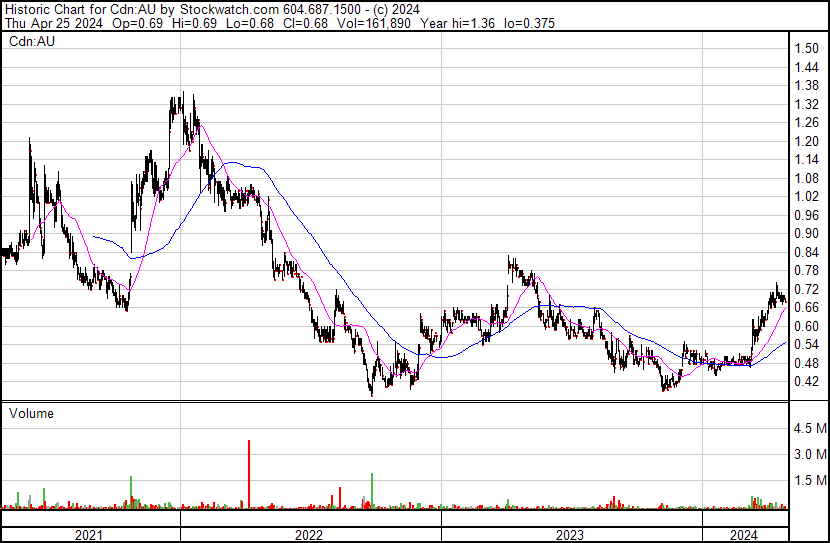Click the 0.78 price axis label

click(807, 270)
